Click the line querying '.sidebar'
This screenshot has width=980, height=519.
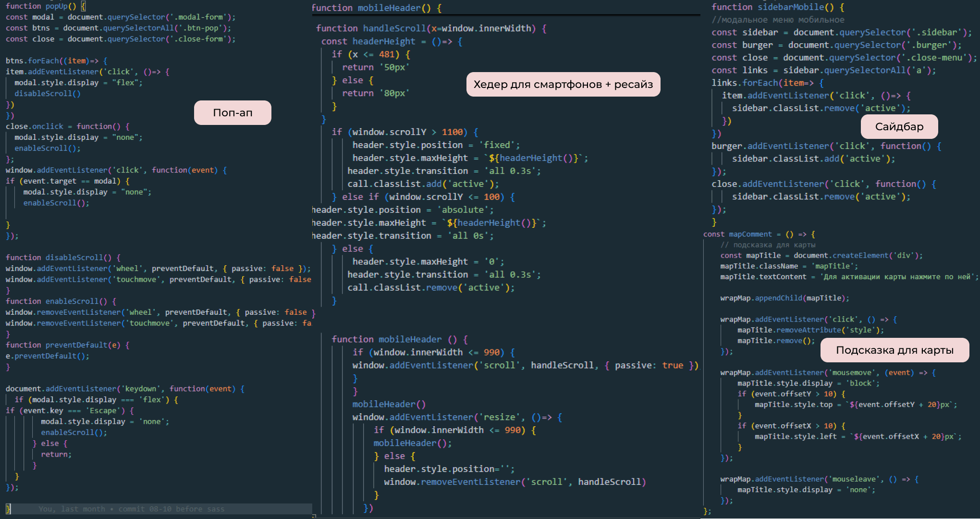pyautogui.click(x=842, y=33)
